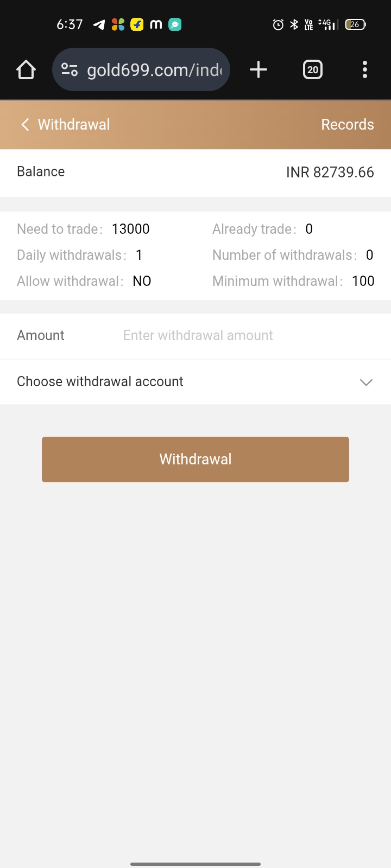Expand the Choose withdrawal account chevron
The width and height of the screenshot is (391, 868).
(x=366, y=382)
